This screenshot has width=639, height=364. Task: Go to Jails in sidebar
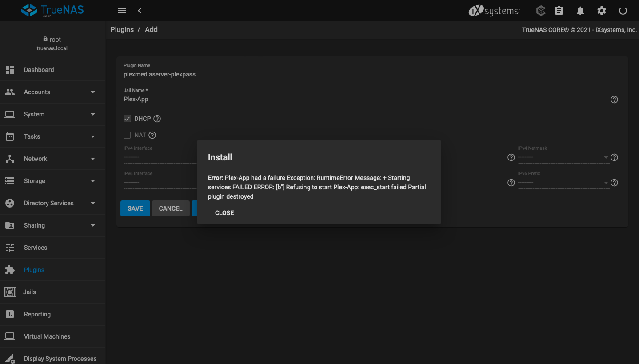tap(29, 292)
